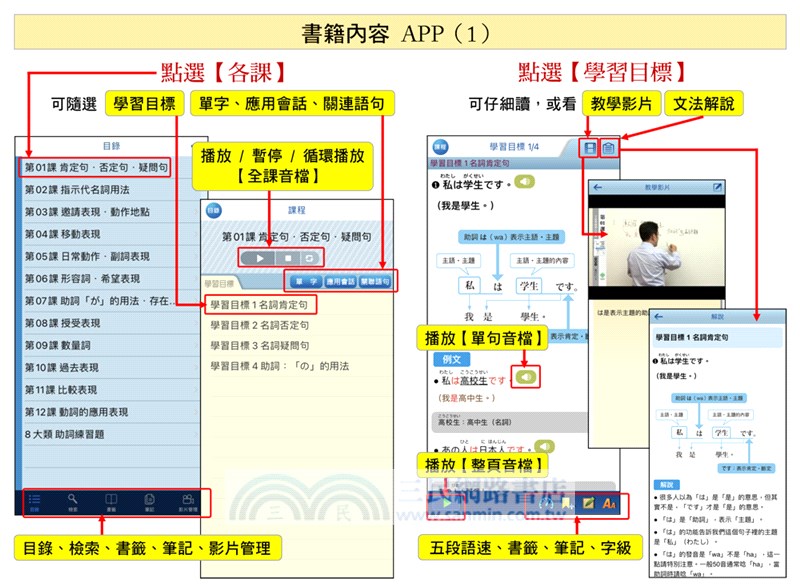
Task: Expand the 教學影片 window to fullscreen
Action: (x=717, y=187)
